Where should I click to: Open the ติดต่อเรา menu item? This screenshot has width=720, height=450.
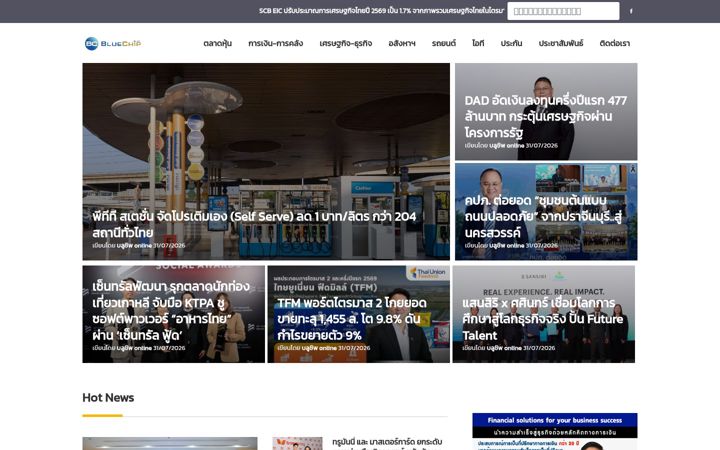615,44
